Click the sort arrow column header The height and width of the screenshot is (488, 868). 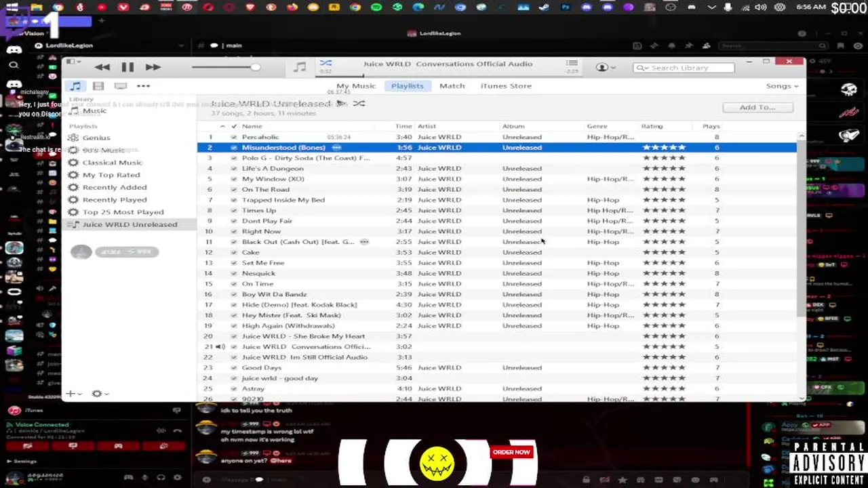pos(222,127)
